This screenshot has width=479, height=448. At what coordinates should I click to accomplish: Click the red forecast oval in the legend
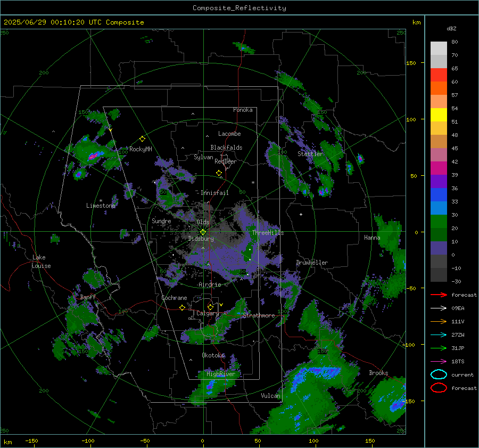pos(439,388)
